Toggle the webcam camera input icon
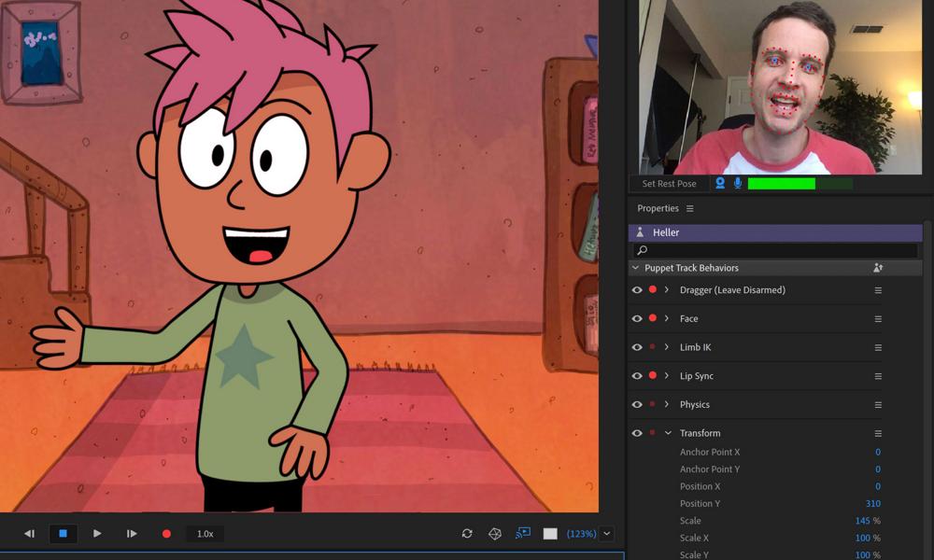 pyautogui.click(x=720, y=184)
